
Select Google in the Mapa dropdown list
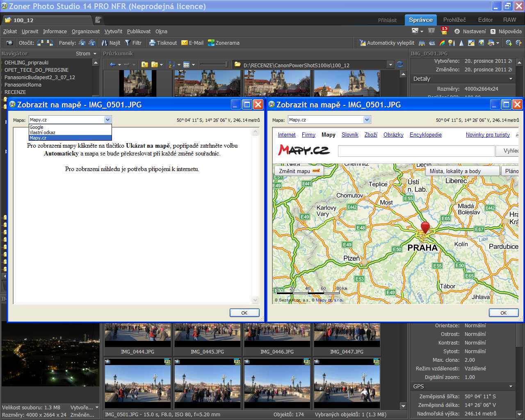(70, 127)
